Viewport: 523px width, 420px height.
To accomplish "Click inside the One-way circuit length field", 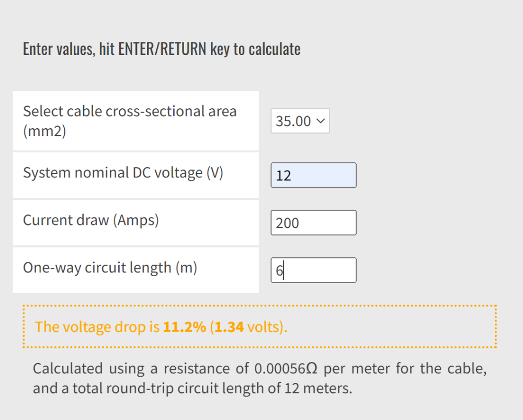I will point(313,270).
